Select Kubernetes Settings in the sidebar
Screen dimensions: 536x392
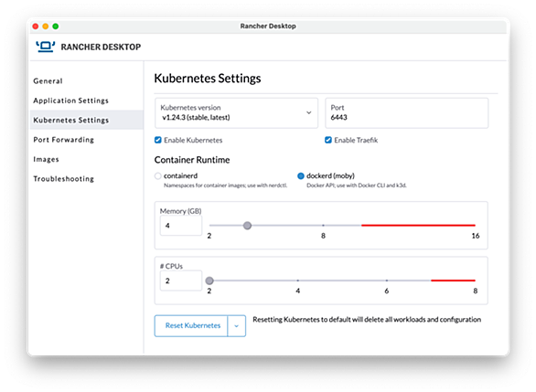click(87, 121)
